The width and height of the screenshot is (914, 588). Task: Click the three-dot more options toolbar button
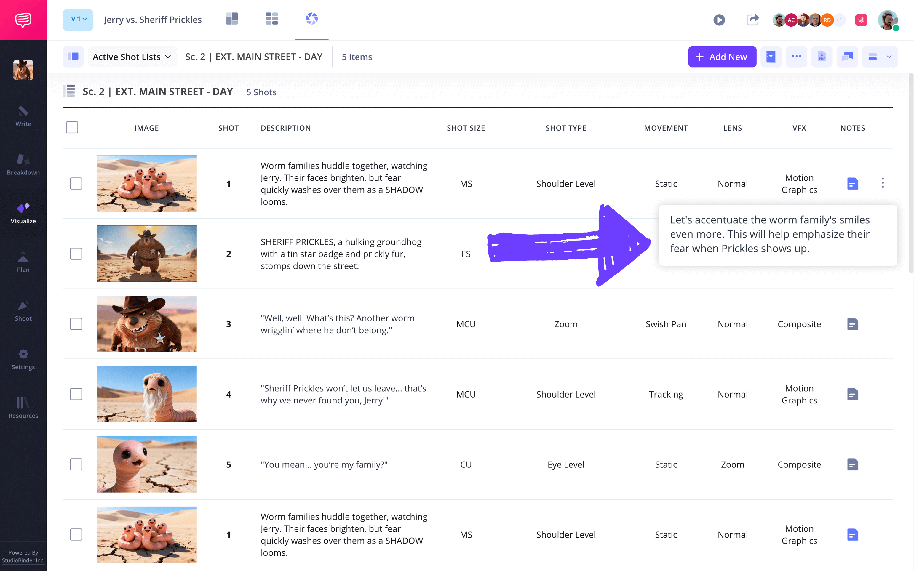coord(796,57)
